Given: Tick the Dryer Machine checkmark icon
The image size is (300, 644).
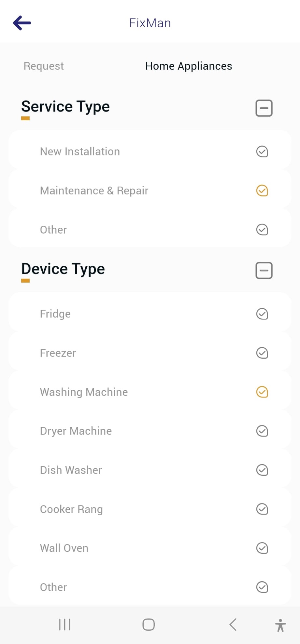Looking at the screenshot, I should [x=262, y=431].
